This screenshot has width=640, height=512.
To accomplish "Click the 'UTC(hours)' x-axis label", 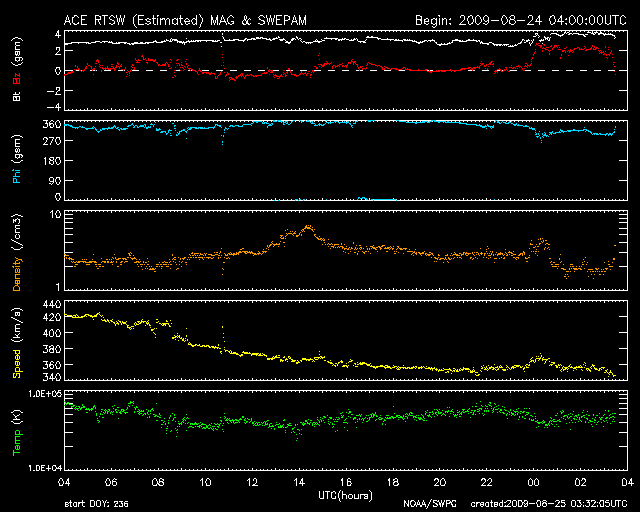I will pos(345,496).
